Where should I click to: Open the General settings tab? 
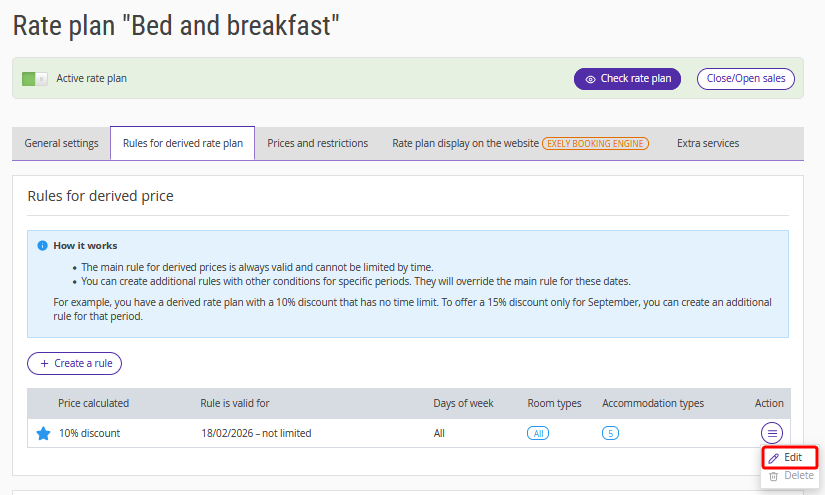click(61, 143)
